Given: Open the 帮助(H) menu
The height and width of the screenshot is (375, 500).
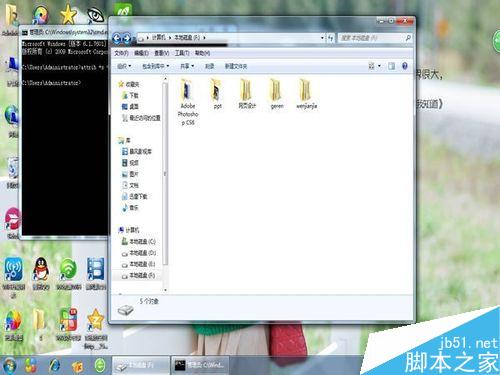Looking at the screenshot, I should tap(202, 53).
